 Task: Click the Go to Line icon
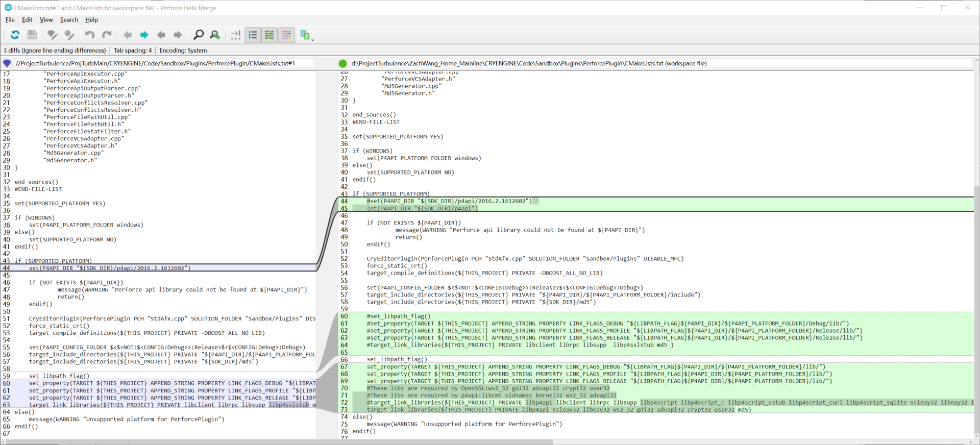(x=235, y=35)
